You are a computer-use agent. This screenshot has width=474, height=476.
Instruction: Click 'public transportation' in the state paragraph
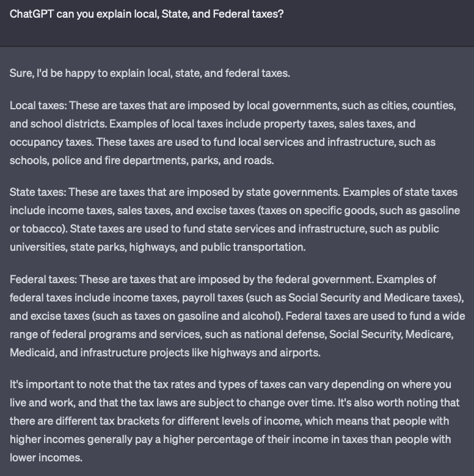253,247
